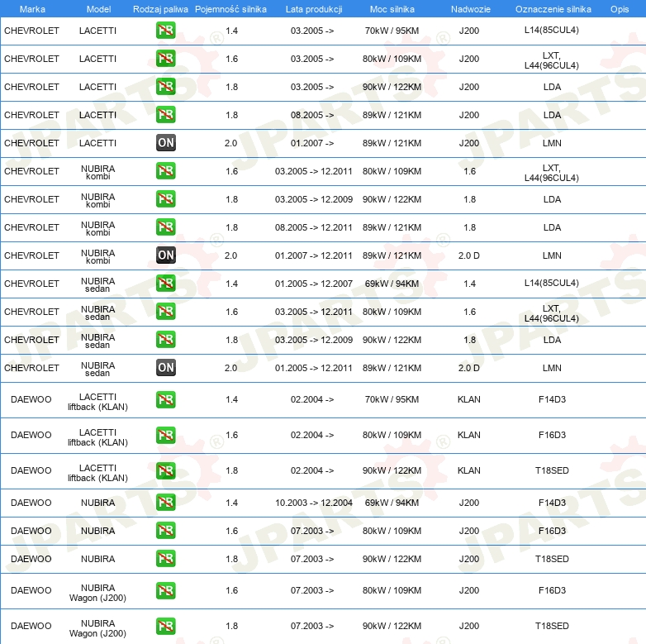Click F16D3 engine code in Nubira Wagon row
646x644 pixels.
pyautogui.click(x=552, y=590)
